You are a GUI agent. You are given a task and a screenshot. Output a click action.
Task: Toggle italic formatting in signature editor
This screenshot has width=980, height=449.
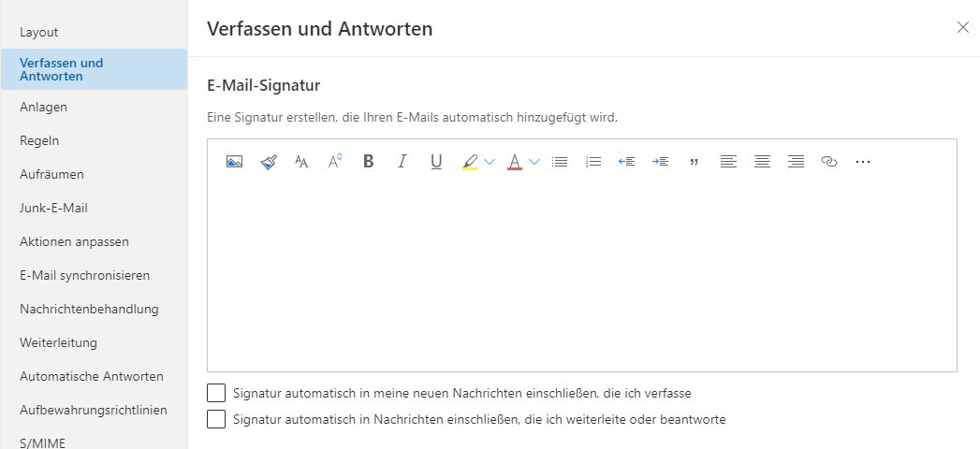pyautogui.click(x=402, y=162)
